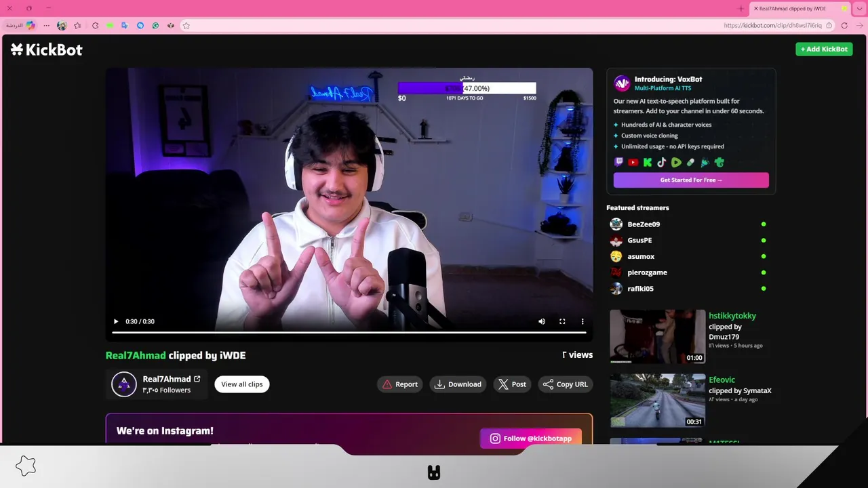Open browser extensions puzzle icon
The image size is (868, 488).
(x=95, y=26)
